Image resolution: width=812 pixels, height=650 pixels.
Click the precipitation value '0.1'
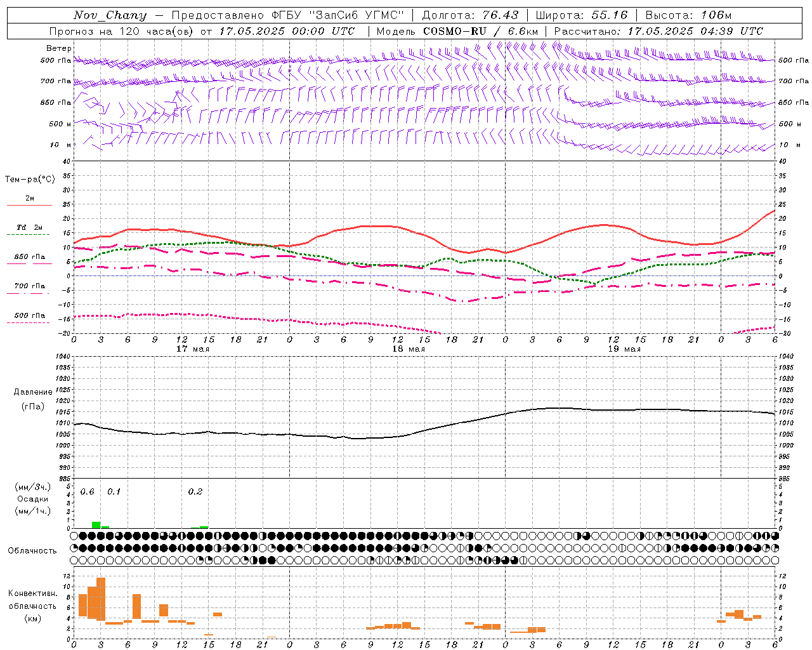click(114, 491)
